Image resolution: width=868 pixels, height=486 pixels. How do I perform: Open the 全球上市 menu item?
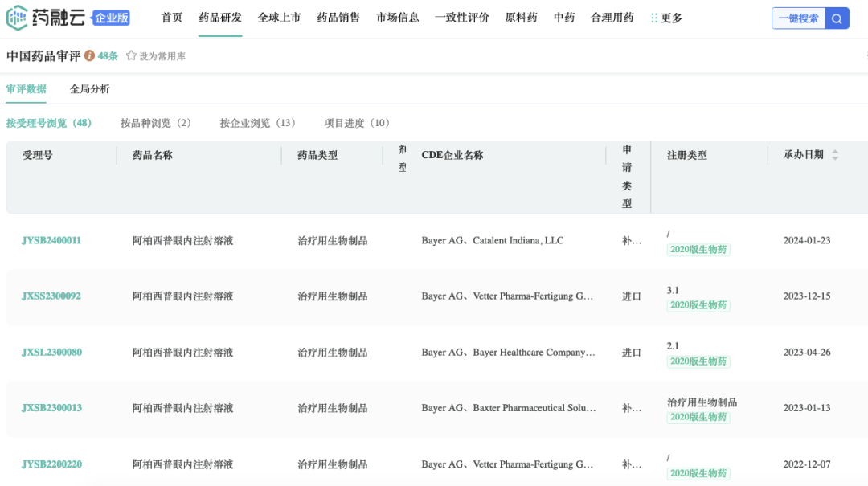pos(279,18)
